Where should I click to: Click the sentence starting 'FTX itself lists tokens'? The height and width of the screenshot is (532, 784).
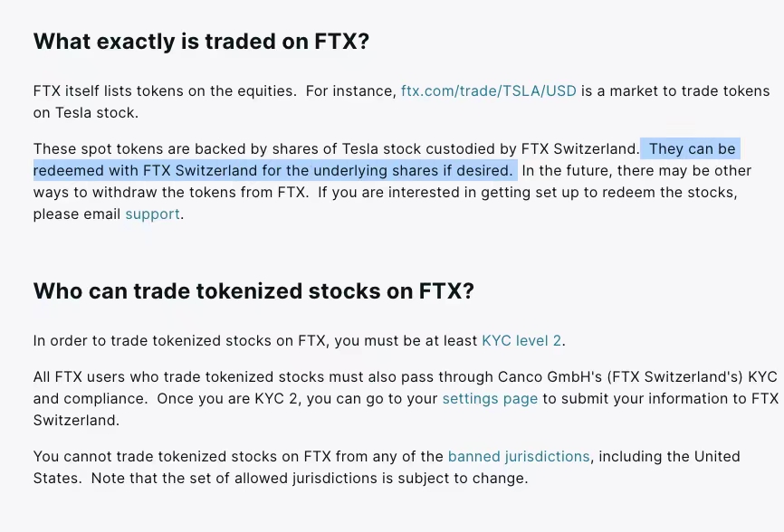point(165,90)
